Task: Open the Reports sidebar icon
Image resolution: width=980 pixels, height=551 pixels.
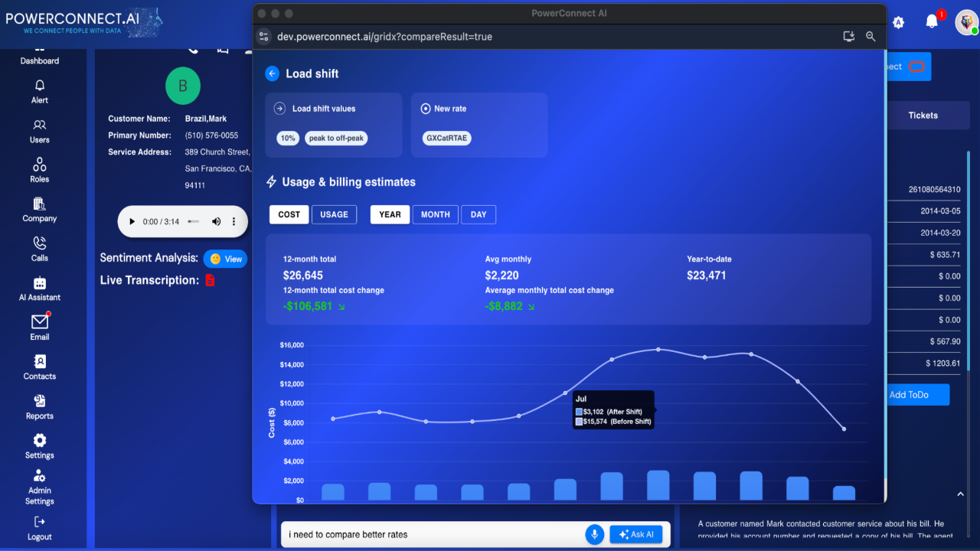Action: [x=40, y=402]
